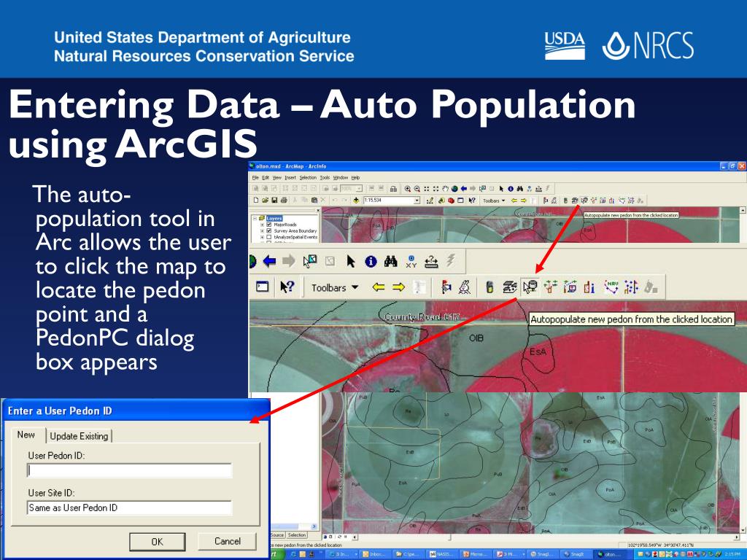Image resolution: width=747 pixels, height=560 pixels.
Task: Select the Autopopulate new pedon tool in enlarged toolbar
Action: (x=530, y=287)
